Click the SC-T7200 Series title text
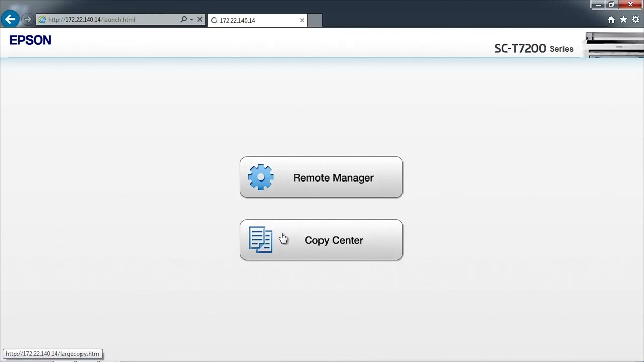The image size is (644, 362). pyautogui.click(x=534, y=48)
